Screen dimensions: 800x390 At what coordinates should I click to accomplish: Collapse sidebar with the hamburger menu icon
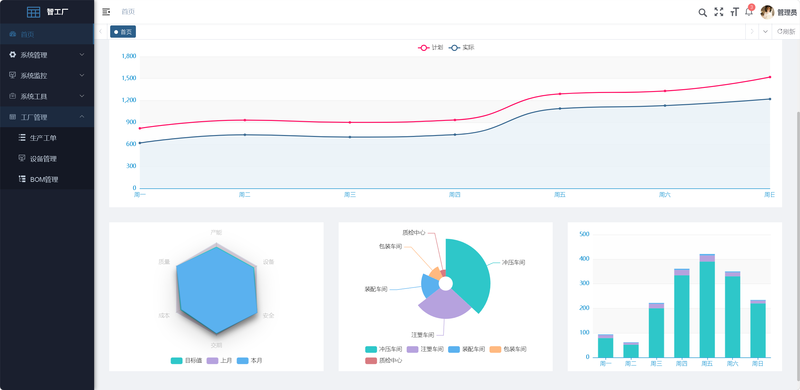[x=106, y=12]
